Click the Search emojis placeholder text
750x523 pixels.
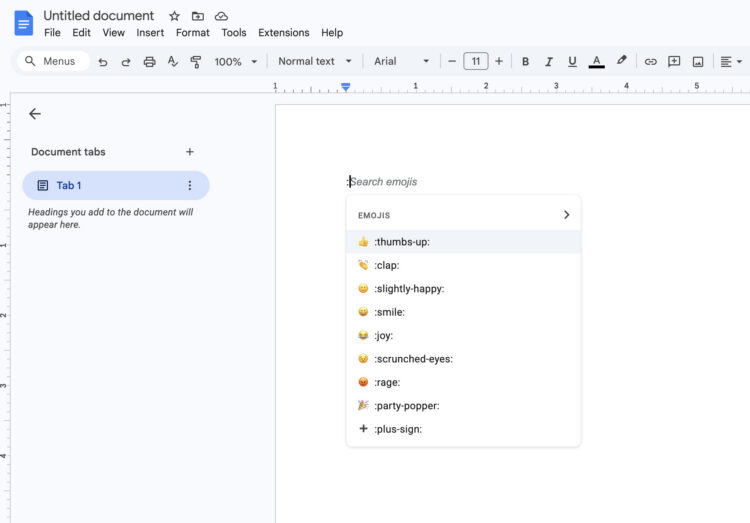click(384, 182)
